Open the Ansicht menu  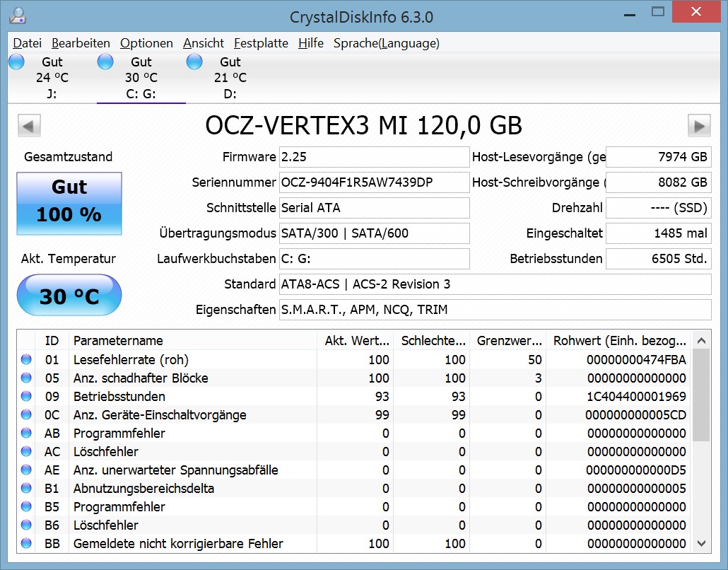pyautogui.click(x=204, y=43)
